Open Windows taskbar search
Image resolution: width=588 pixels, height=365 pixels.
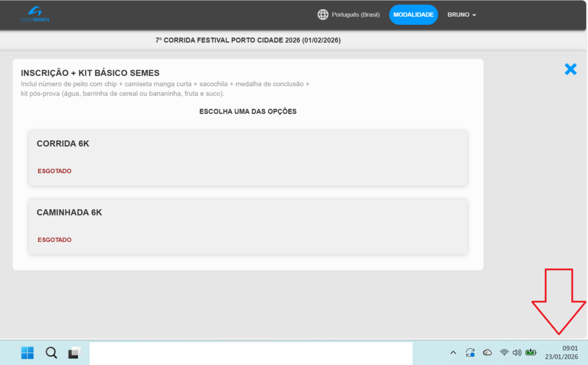51,352
